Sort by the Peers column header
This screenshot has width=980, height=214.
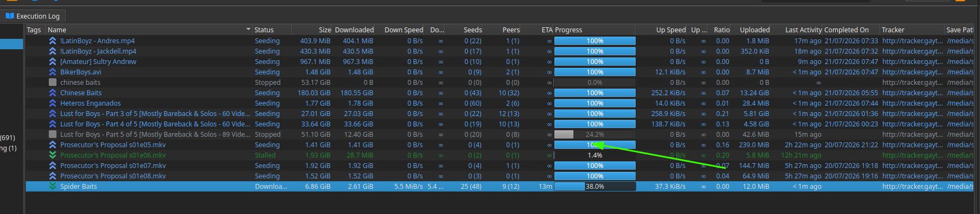511,30
